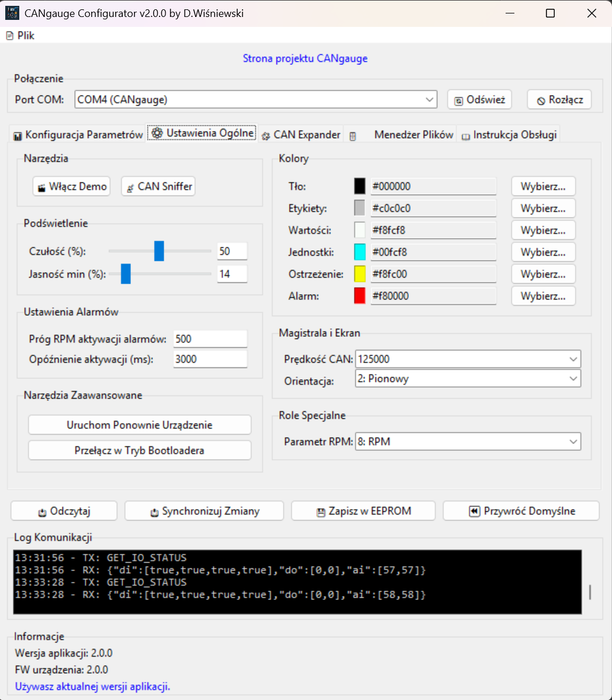The width and height of the screenshot is (612, 700).
Task: Click the black Tło color swatch
Action: [x=359, y=186]
